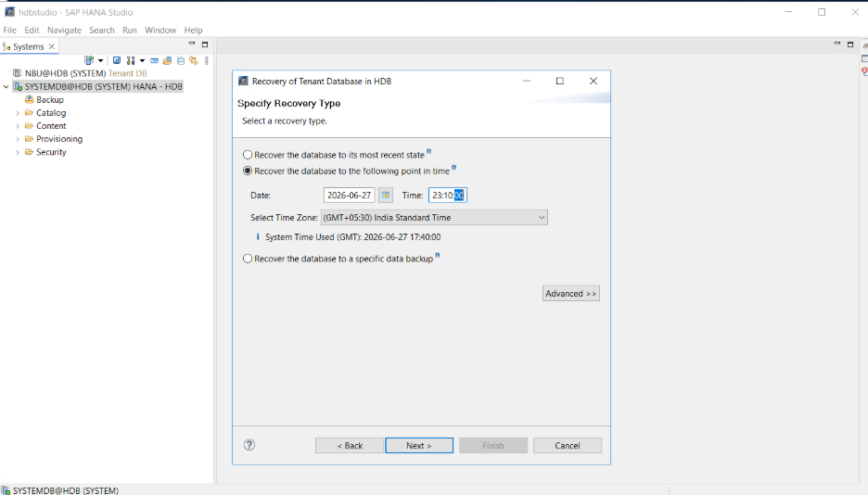Image resolution: width=868 pixels, height=495 pixels.
Task: Select the Content tree item label
Action: click(x=51, y=126)
